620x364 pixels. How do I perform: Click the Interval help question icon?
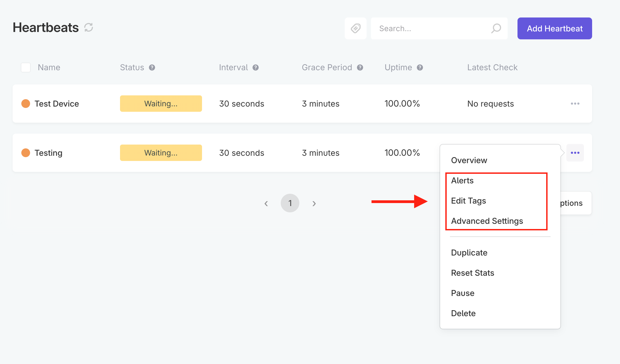256,67
